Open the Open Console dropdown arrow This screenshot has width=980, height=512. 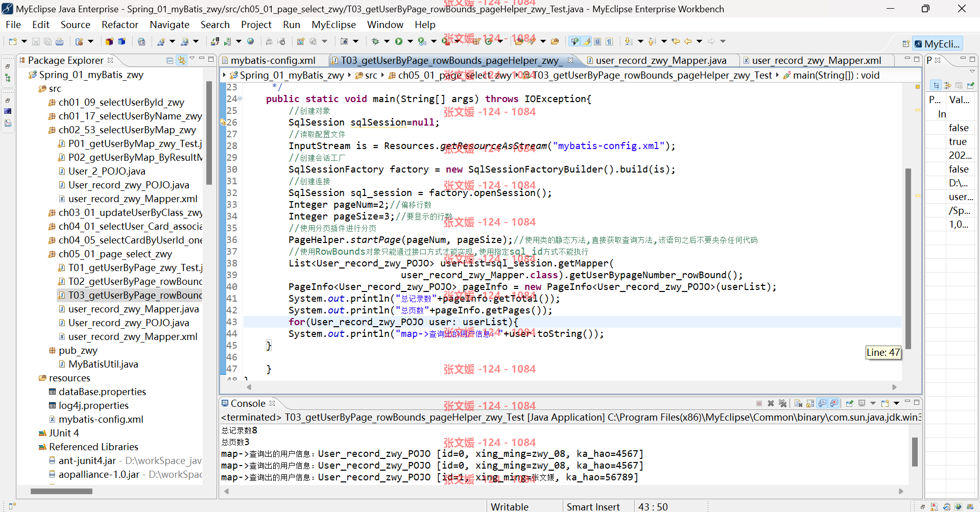click(896, 403)
